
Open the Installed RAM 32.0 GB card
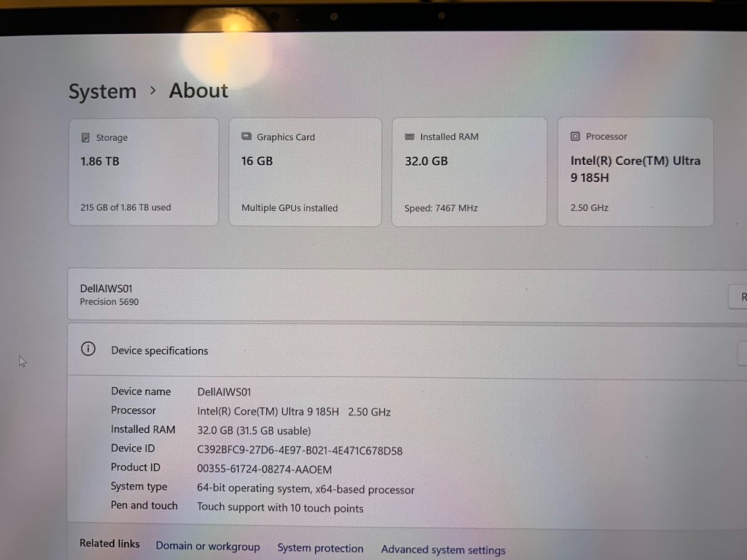coord(469,172)
